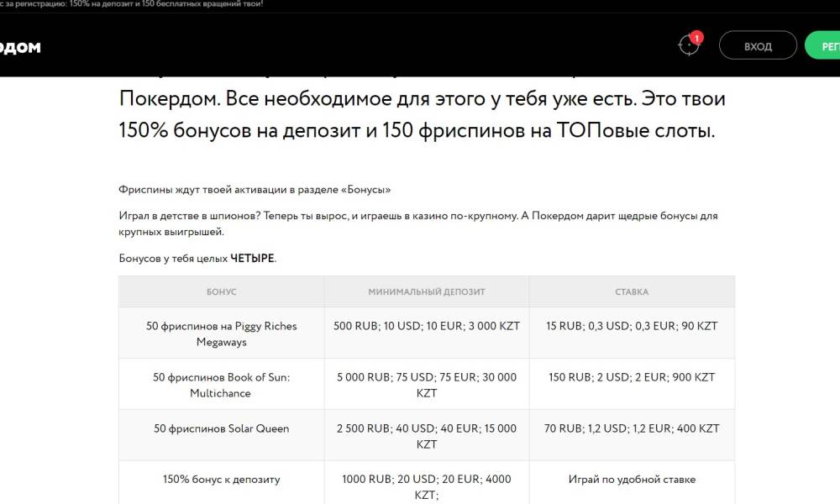The image size is (840, 504).
Task: Click the registration bonus promo banner text
Action: coord(132,4)
